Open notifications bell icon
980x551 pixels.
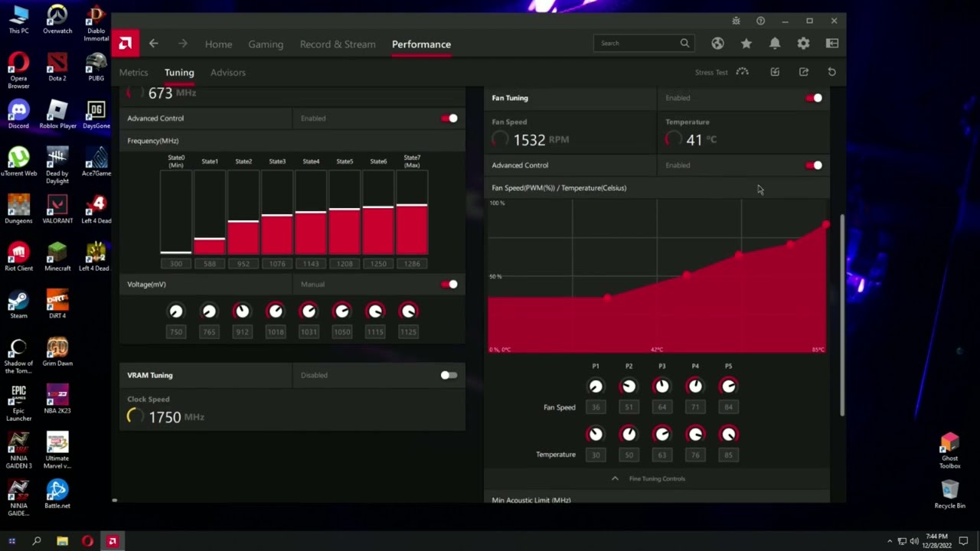[x=775, y=44]
